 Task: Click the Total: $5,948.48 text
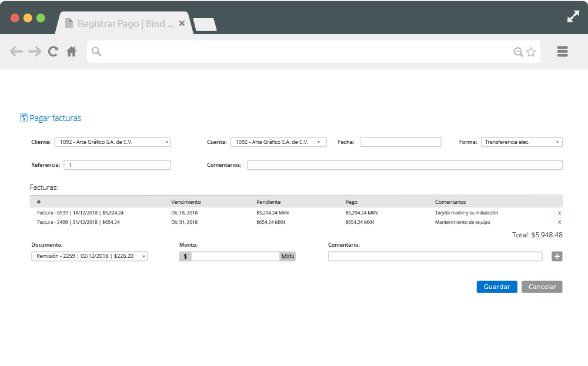tap(537, 235)
